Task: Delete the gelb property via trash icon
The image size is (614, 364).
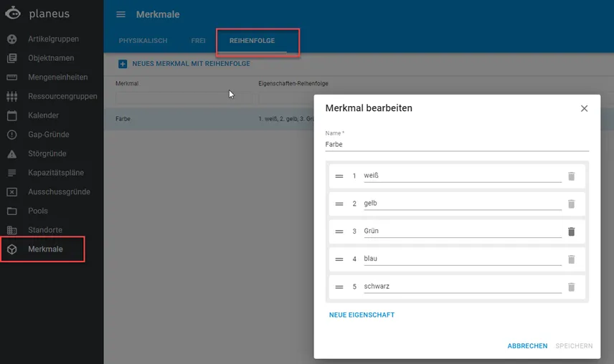Action: [x=571, y=203]
